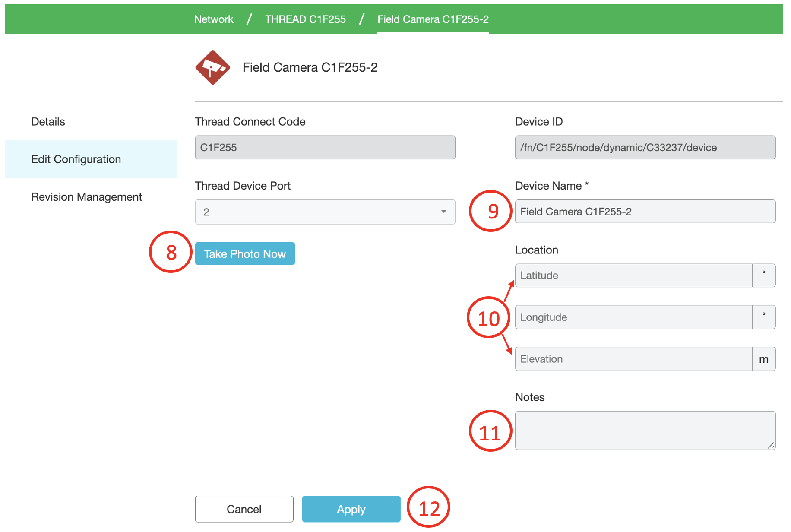This screenshot has height=532, width=791.
Task: Click the Cancel button
Action: click(244, 509)
